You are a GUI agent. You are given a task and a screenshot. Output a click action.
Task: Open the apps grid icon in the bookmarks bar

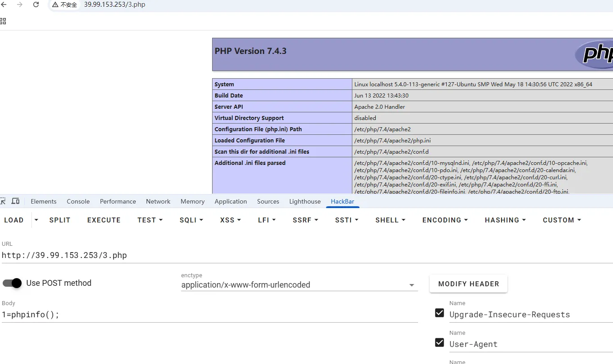click(3, 21)
